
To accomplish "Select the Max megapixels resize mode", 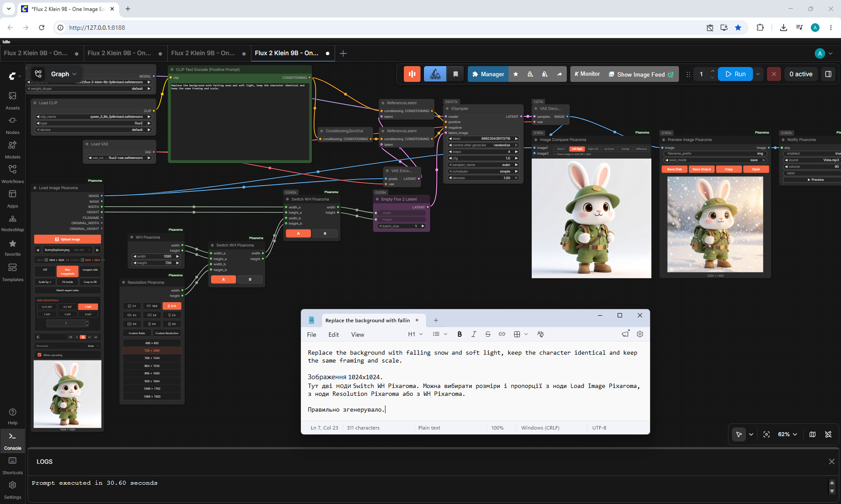I will click(x=67, y=271).
